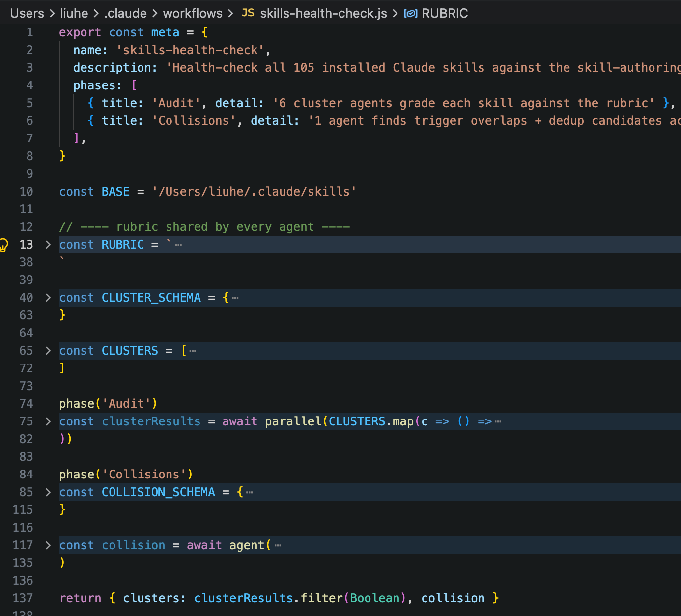Click the phase('Collisions') call
The image size is (681, 616).
126,475
